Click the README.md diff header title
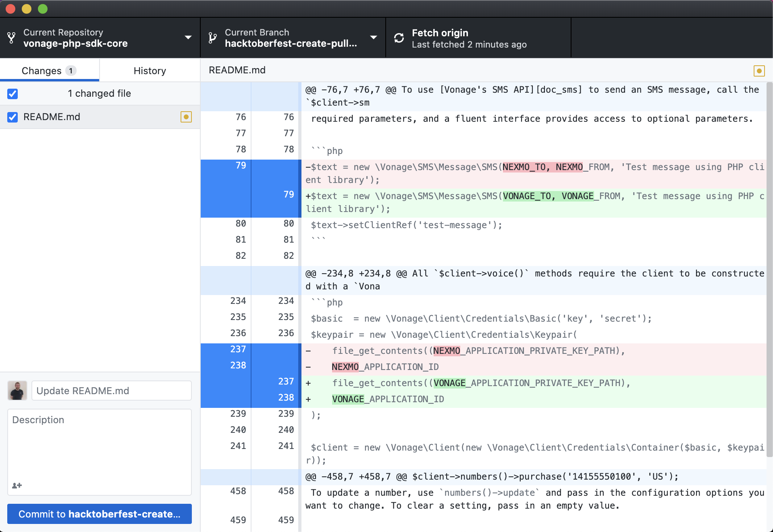This screenshot has width=773, height=532. click(x=237, y=70)
